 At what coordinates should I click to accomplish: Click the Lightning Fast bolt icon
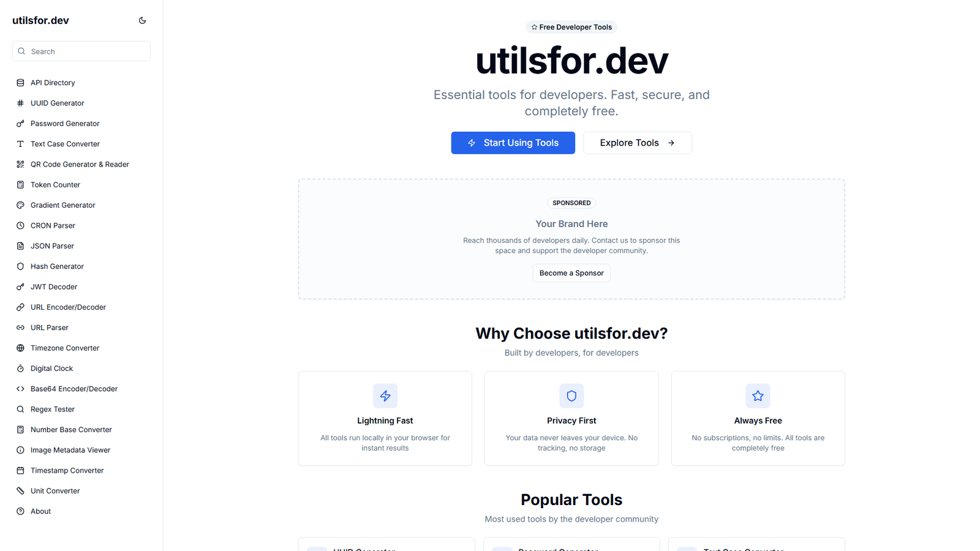tap(385, 396)
